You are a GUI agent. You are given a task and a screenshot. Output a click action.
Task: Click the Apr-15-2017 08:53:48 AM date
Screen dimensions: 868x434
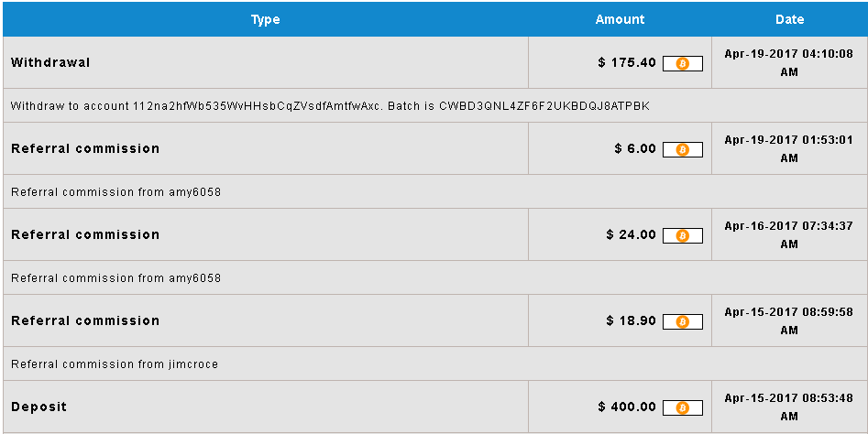789,407
